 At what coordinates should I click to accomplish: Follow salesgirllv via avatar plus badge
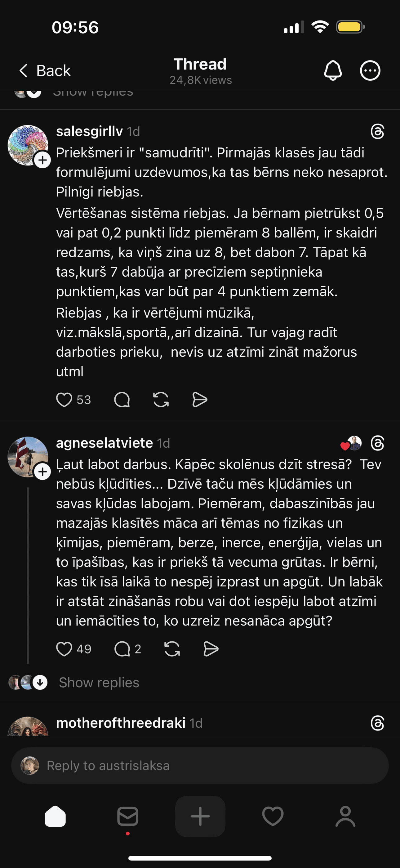click(x=43, y=160)
